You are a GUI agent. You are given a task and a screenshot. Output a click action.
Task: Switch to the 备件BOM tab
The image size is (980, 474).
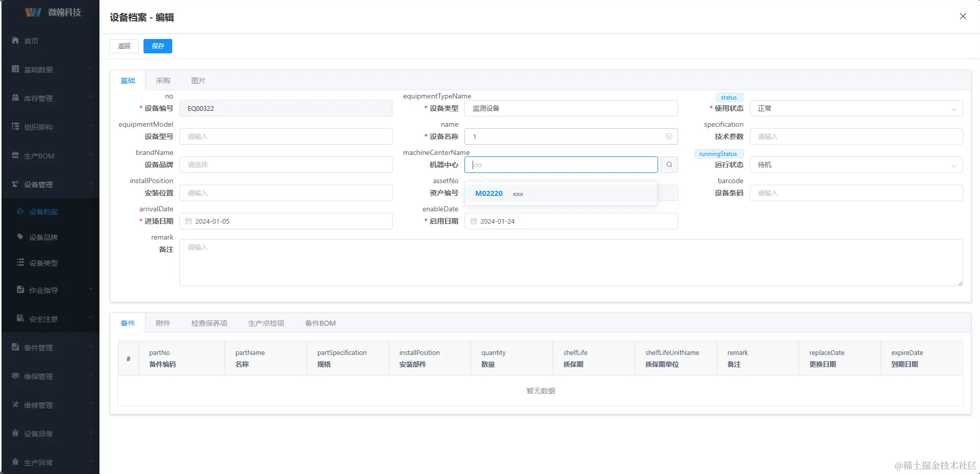pos(320,323)
